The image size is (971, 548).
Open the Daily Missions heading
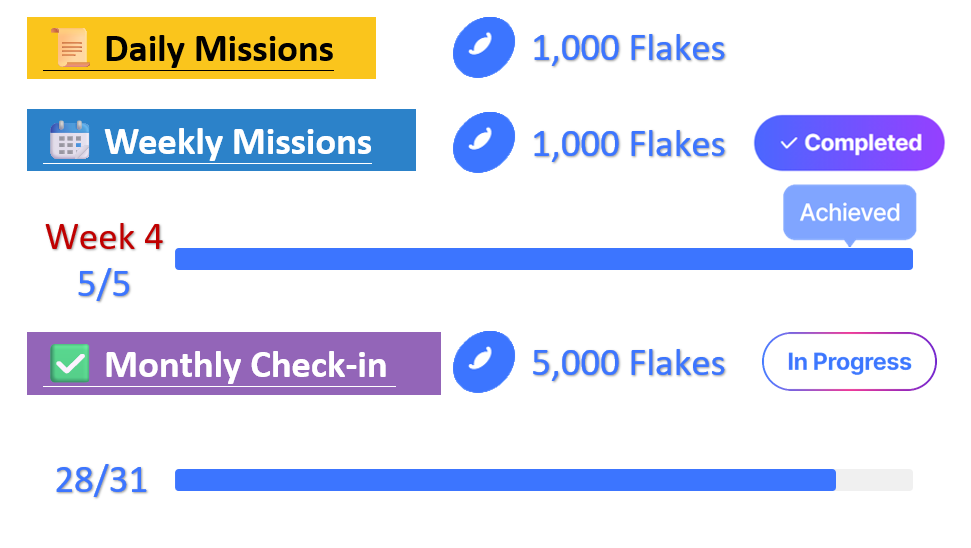[219, 49]
